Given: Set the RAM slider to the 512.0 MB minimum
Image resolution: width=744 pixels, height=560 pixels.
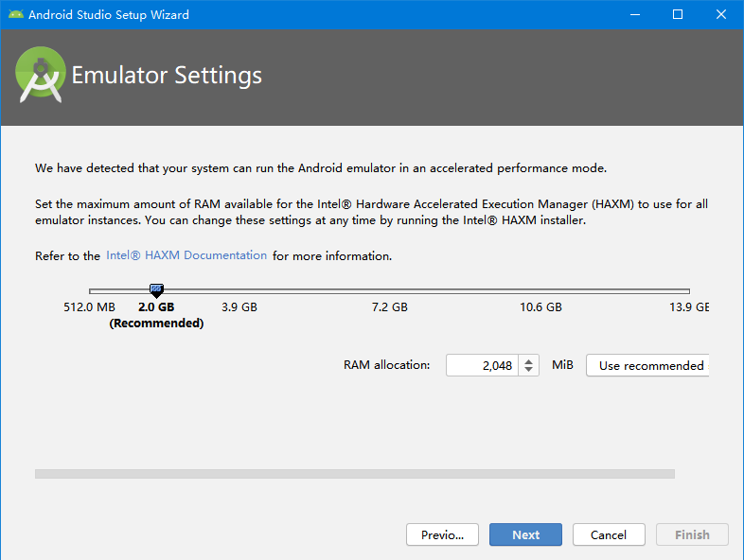Looking at the screenshot, I should coord(90,291).
